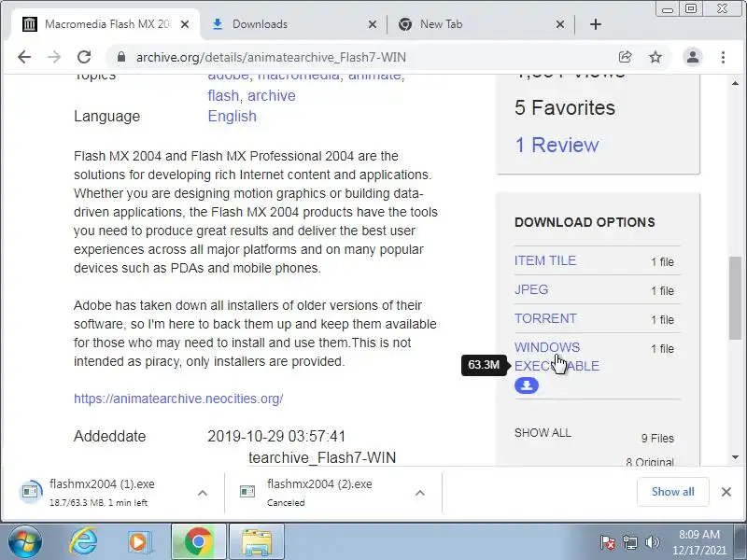Maximize the Chrome window

[x=691, y=8]
